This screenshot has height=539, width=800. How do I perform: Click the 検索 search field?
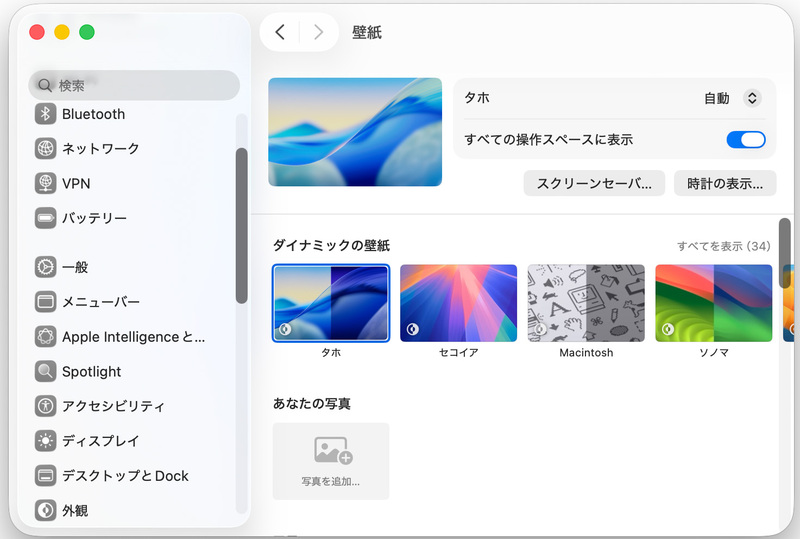coord(134,85)
